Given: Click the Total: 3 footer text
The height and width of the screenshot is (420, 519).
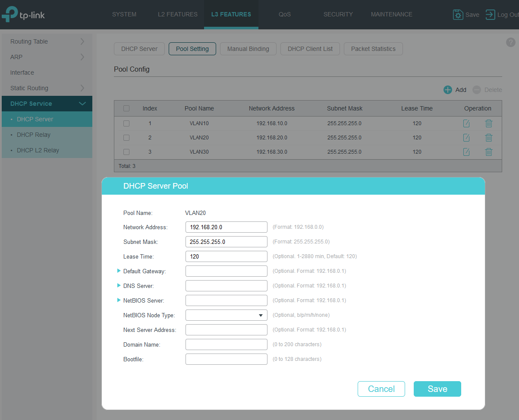Looking at the screenshot, I should coord(127,166).
